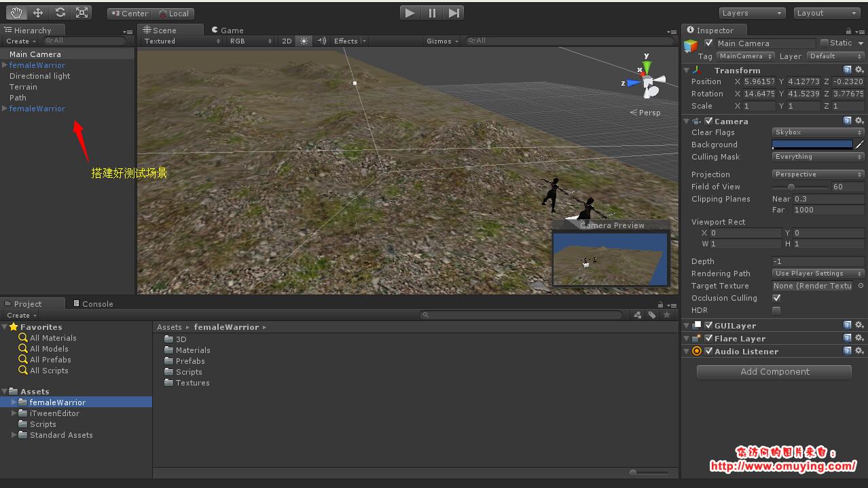
Task: Select the Rotate tool
Action: click(60, 13)
